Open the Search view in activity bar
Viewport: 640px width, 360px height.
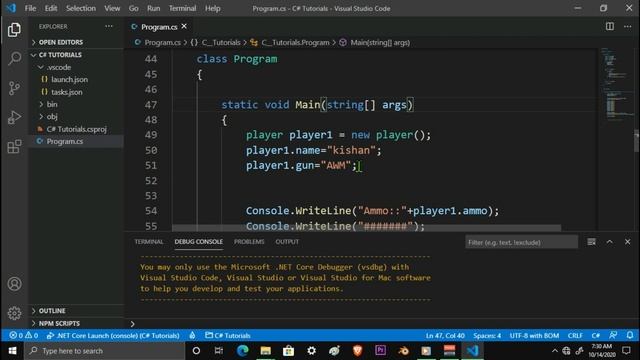(x=14, y=59)
